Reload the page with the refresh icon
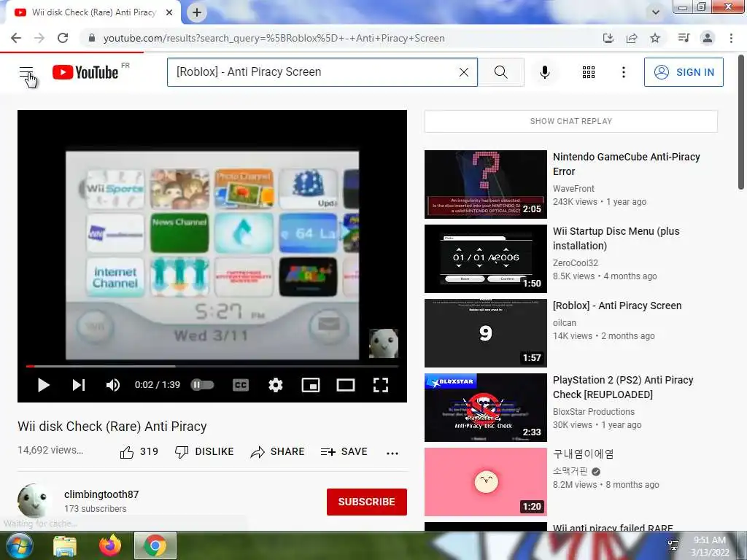Viewport: 747px width, 560px height. 63,38
